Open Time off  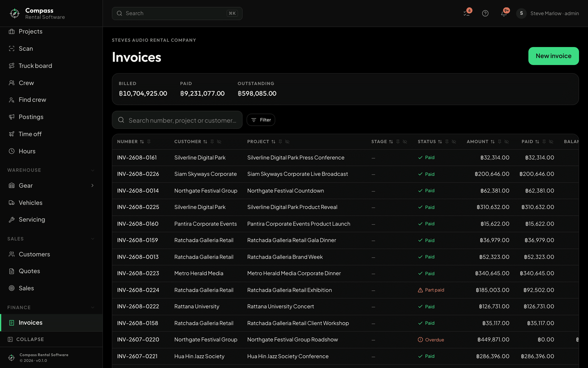pos(51,134)
